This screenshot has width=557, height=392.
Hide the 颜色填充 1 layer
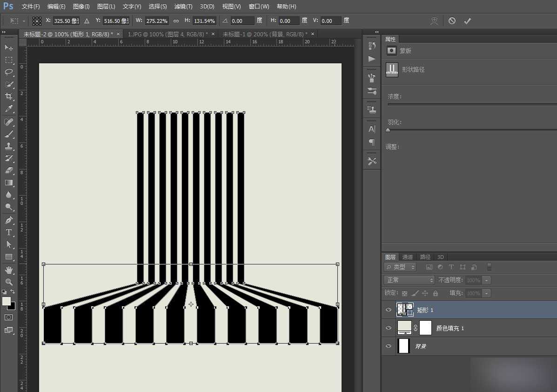389,328
